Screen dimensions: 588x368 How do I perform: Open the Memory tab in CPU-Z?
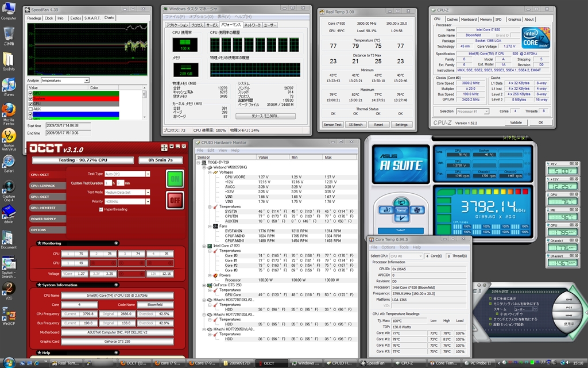click(x=486, y=19)
